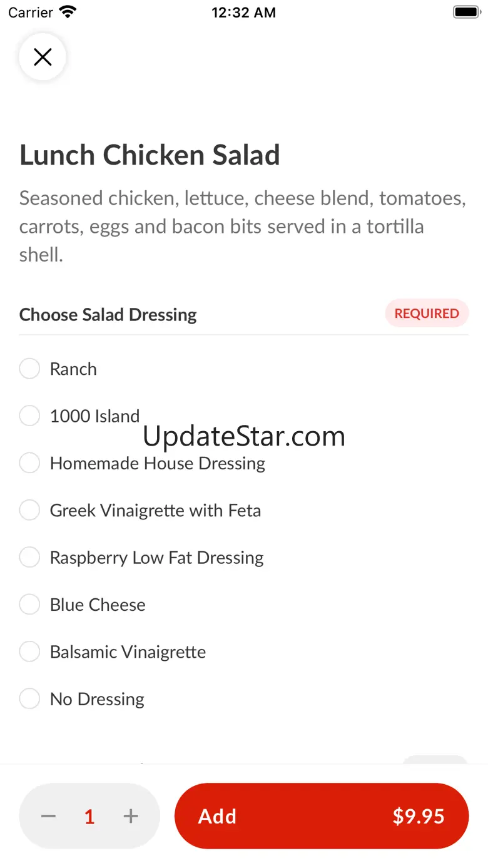Choose the 1000 Island dressing option
Image resolution: width=488 pixels, height=868 pixels.
(29, 416)
